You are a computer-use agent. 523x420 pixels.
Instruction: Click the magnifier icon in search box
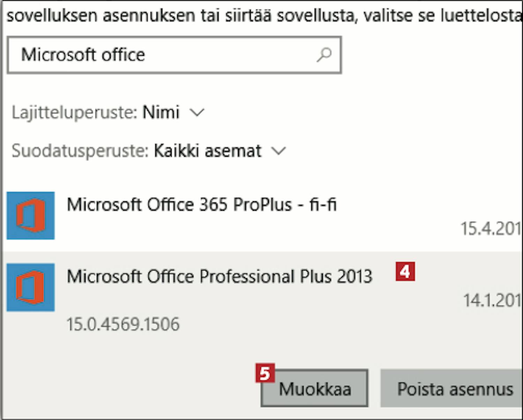[324, 55]
